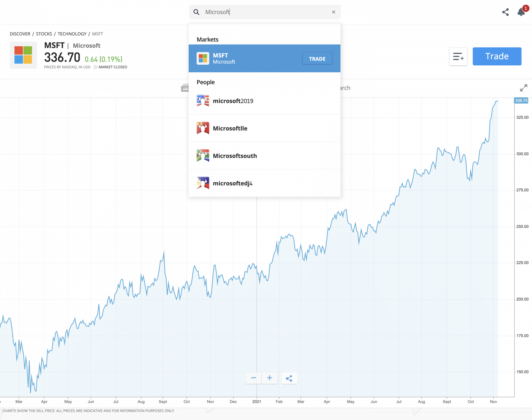Expand the chart to fullscreen
Screen dimensions: 532x420
pos(523,88)
